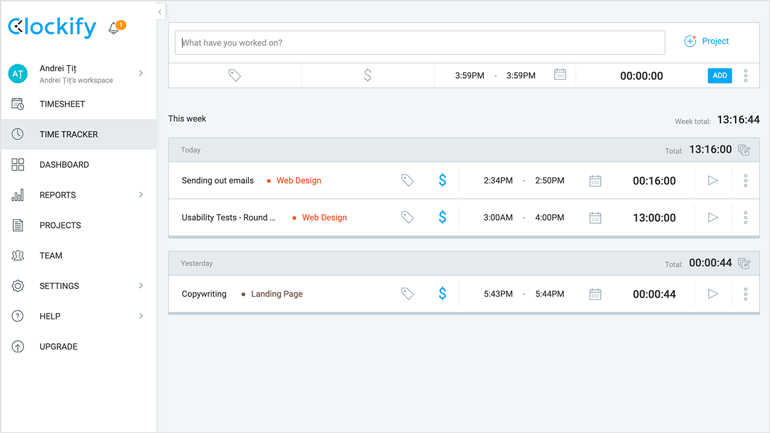Click the Clockify logo
770x433 pixels.
click(x=52, y=27)
